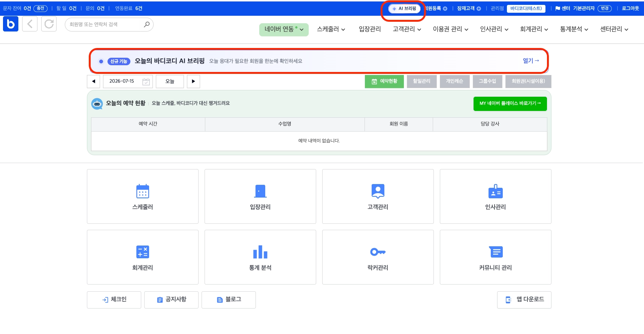Click the 변경 button next to 기본관리자
This screenshot has height=334, width=644.
605,9
